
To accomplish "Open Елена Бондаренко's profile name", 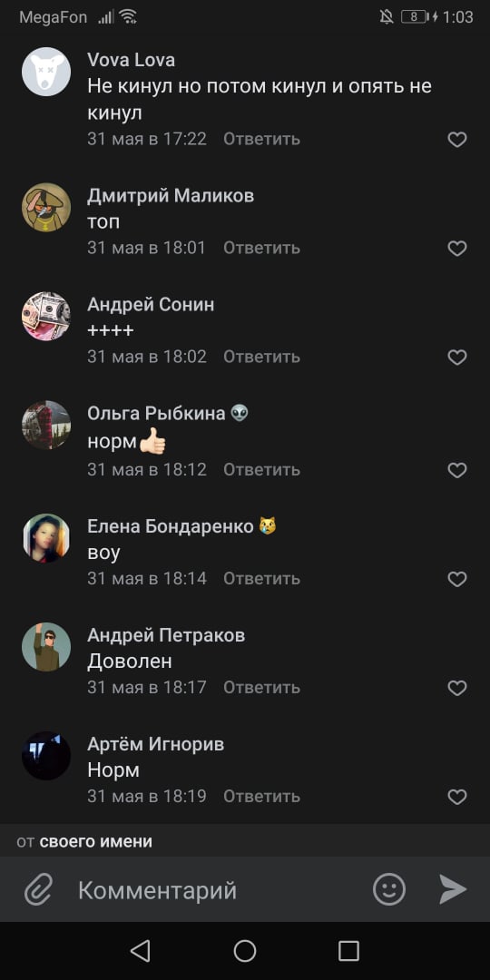I will pos(170,526).
